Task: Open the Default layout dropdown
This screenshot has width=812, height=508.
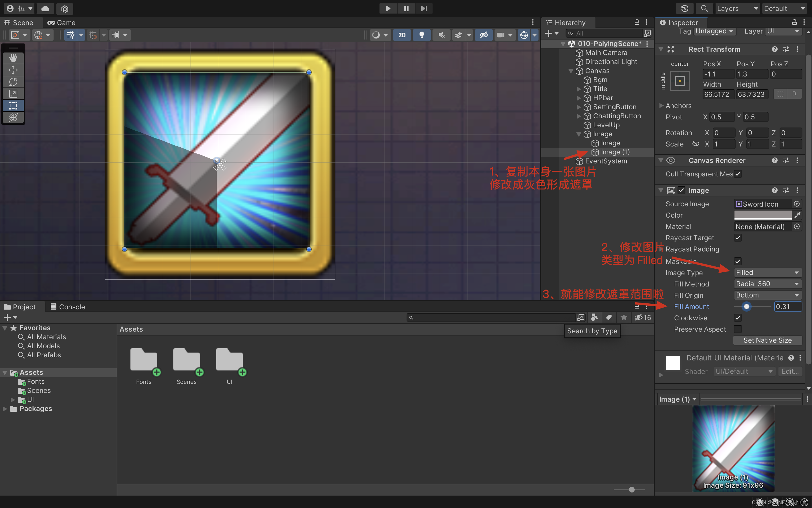Action: coord(784,8)
